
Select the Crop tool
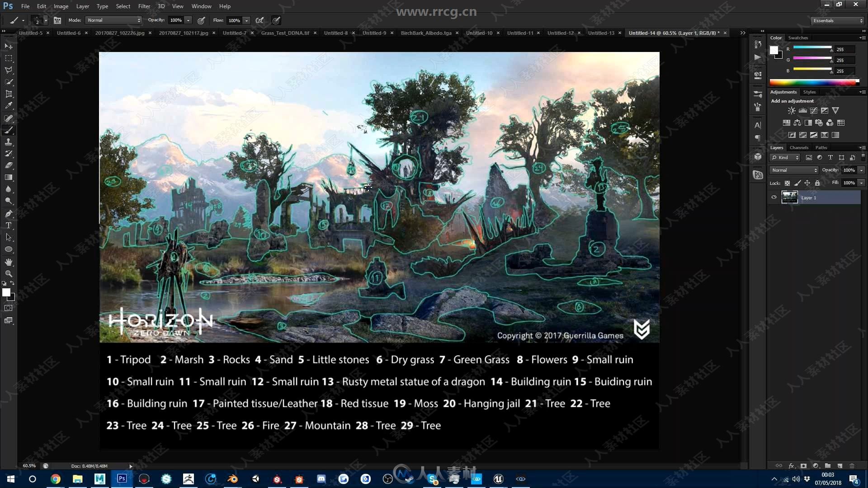[x=9, y=94]
